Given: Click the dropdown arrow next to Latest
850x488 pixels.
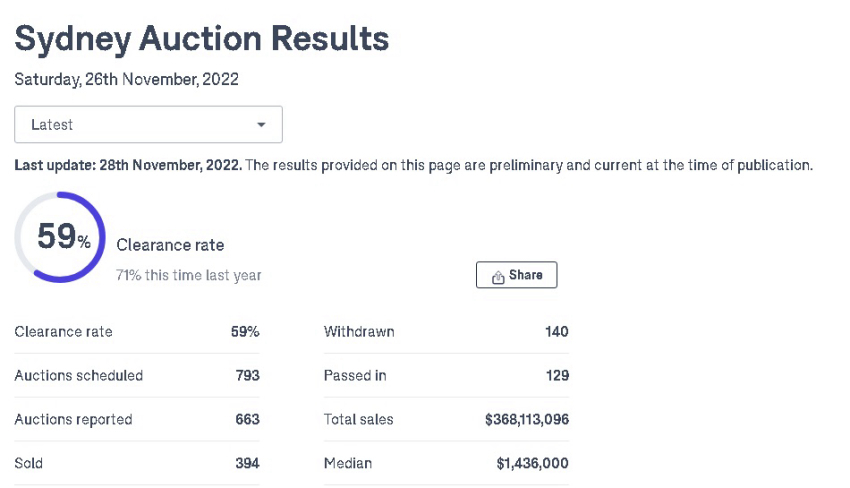Looking at the screenshot, I should pos(261,125).
